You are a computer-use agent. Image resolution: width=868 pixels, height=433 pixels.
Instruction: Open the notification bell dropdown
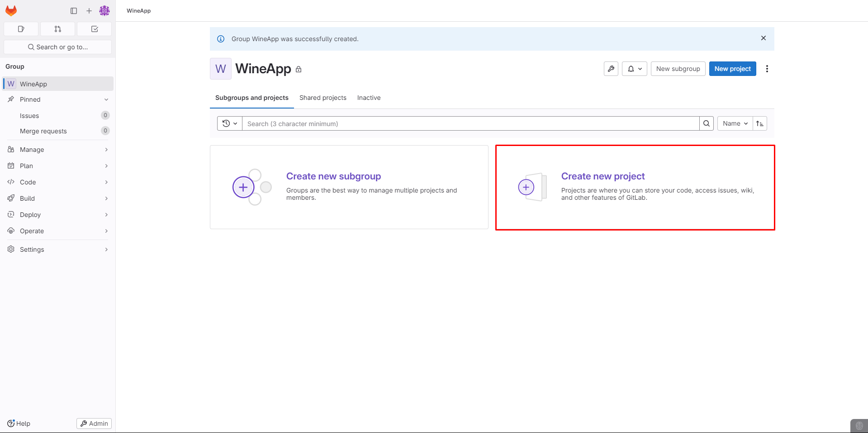(634, 69)
